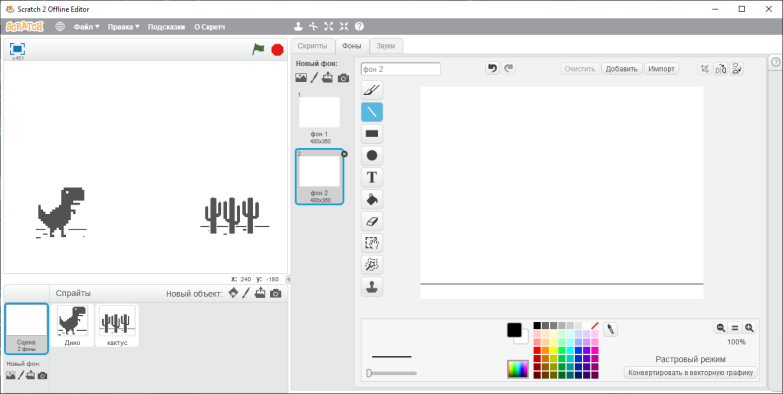Collapse the stage panel with small arrow
This screenshot has width=783, height=394.
click(288, 279)
